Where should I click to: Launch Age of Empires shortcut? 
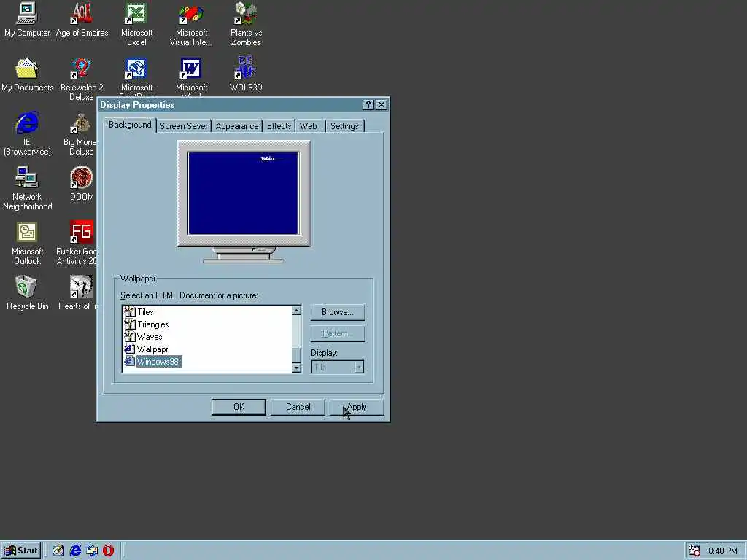point(82,20)
